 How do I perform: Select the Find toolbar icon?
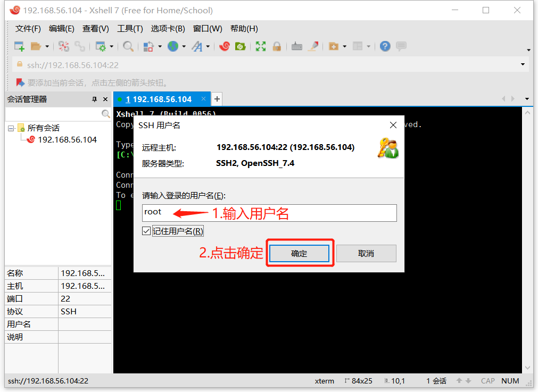[128, 46]
